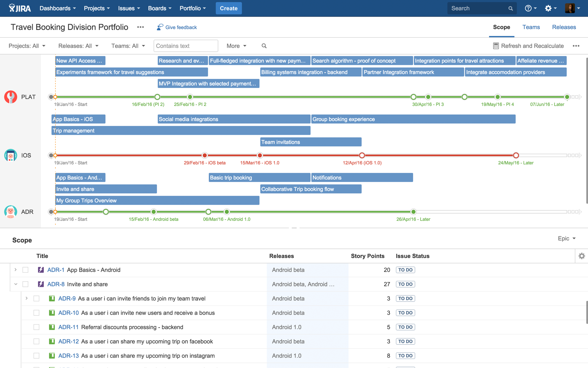Image resolution: width=588 pixels, height=368 pixels.
Task: Click the Contains text filter field
Action: click(x=186, y=46)
